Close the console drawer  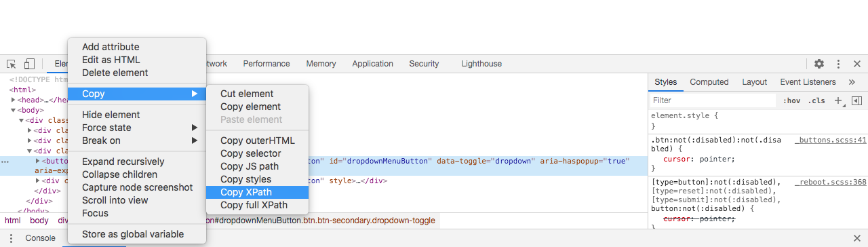tap(857, 238)
